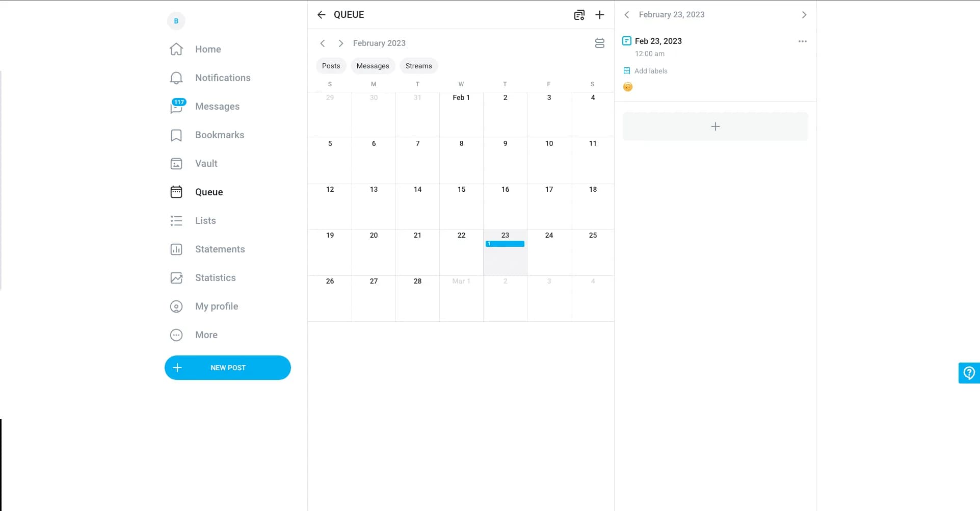Go to next day in detail panel
This screenshot has width=980, height=511.
(804, 15)
